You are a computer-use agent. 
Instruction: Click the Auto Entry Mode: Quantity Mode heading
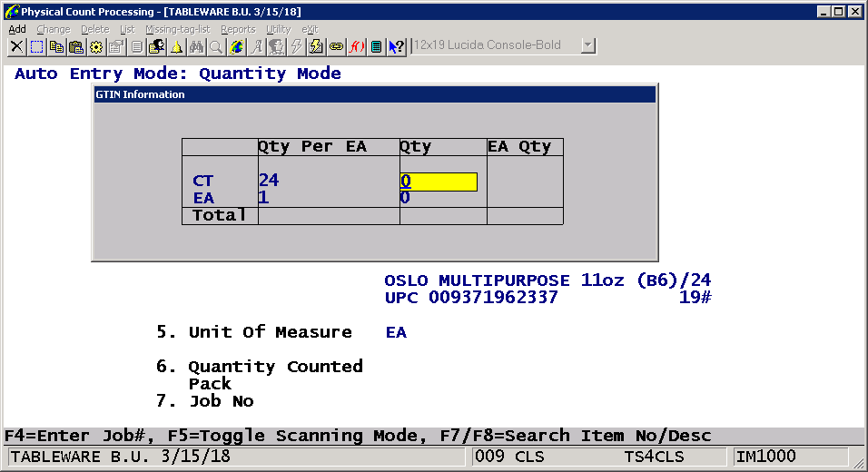coord(178,74)
